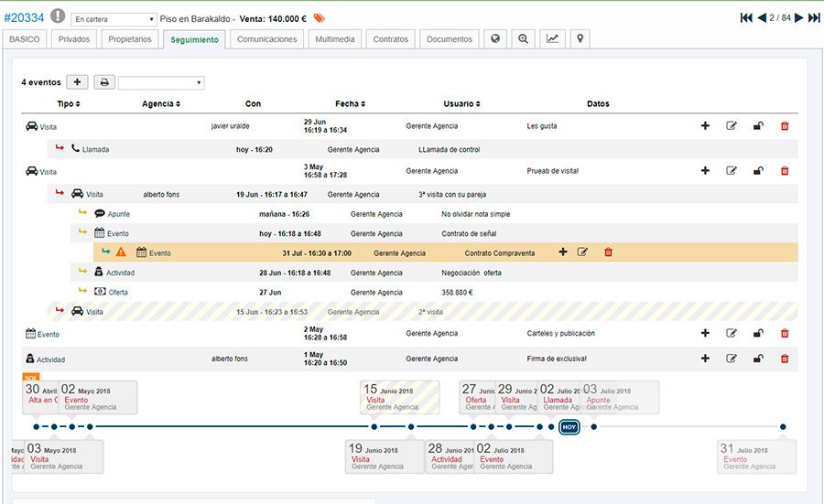Open the Propietarios tab
Viewport: 824px width, 504px height.
(130, 38)
